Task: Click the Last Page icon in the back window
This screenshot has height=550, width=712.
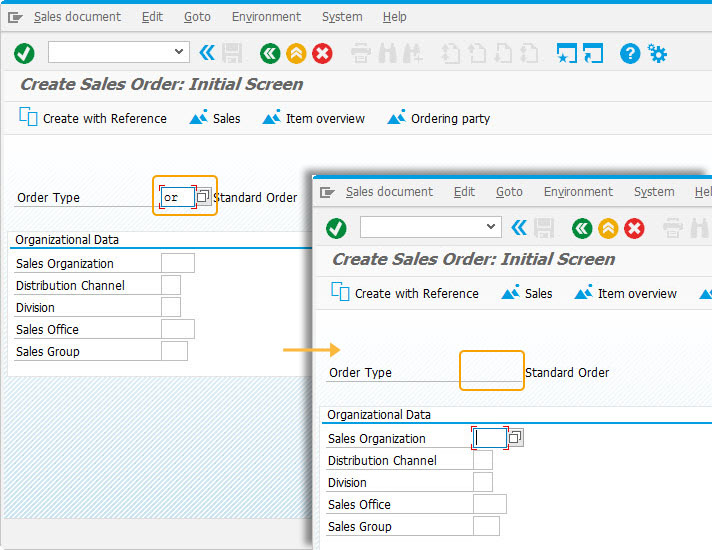Action: point(529,53)
